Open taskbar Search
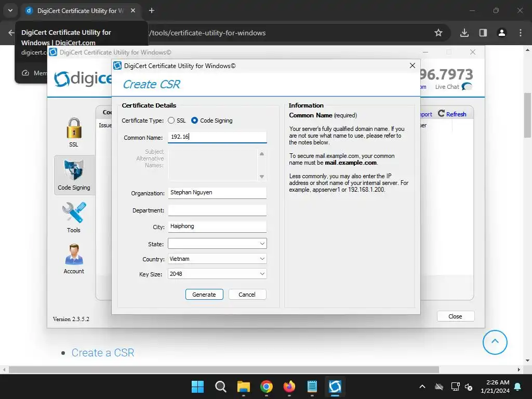This screenshot has width=532, height=399. coord(220,387)
